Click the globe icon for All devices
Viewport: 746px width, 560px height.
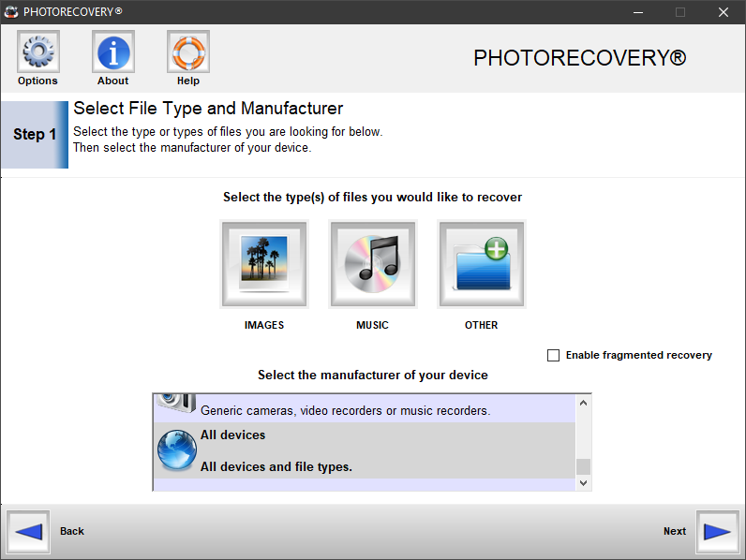point(176,449)
